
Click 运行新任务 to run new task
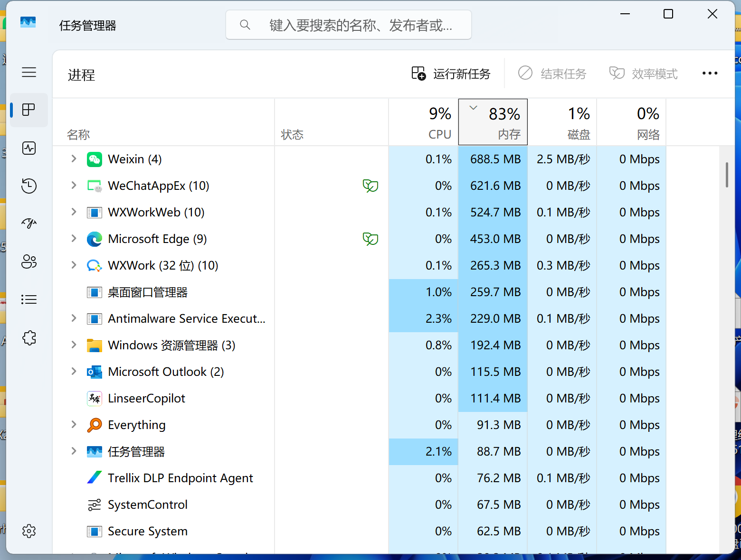[451, 74]
